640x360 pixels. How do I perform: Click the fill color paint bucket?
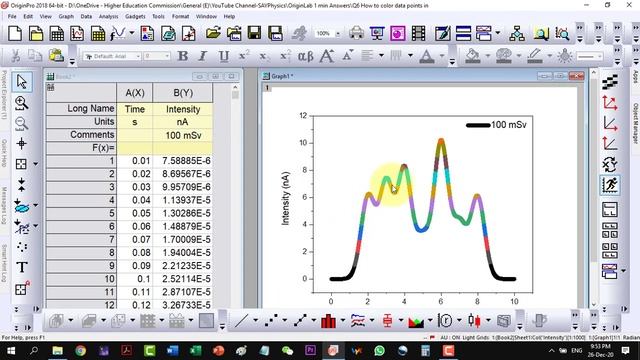(473, 56)
